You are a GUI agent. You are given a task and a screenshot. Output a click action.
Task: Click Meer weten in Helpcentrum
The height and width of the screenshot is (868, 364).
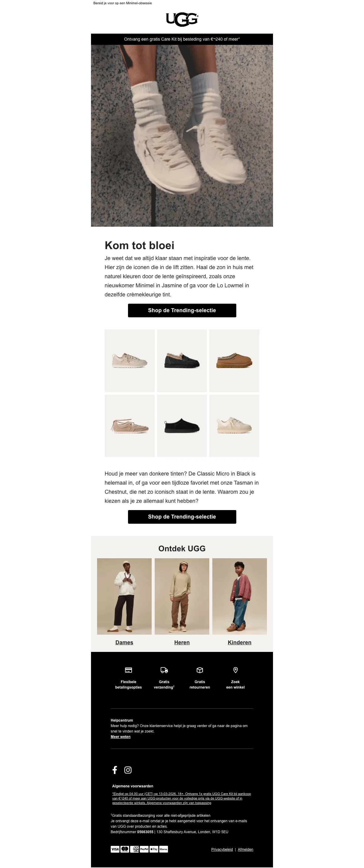pos(120,736)
